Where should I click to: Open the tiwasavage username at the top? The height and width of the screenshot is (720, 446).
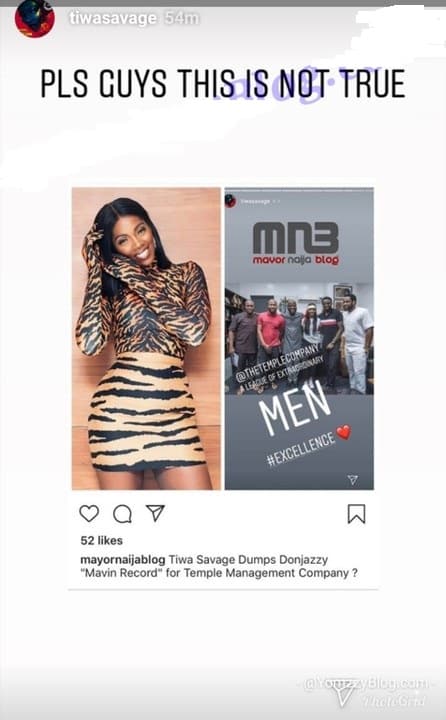point(113,18)
